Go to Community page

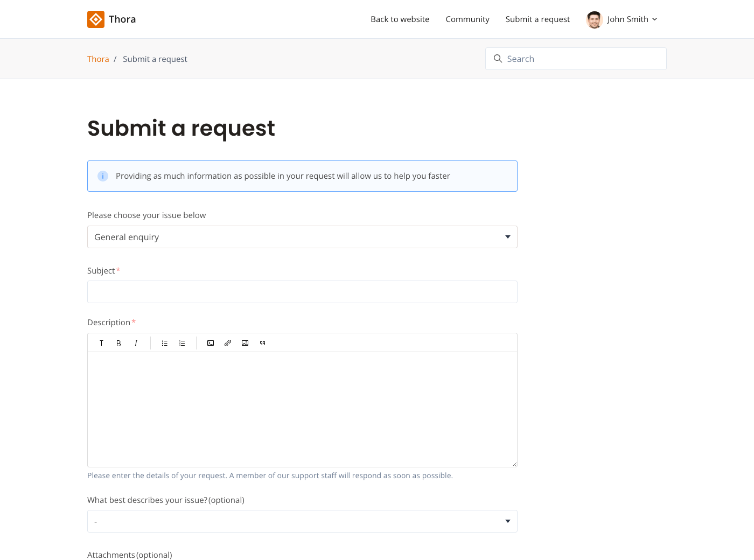(467, 19)
